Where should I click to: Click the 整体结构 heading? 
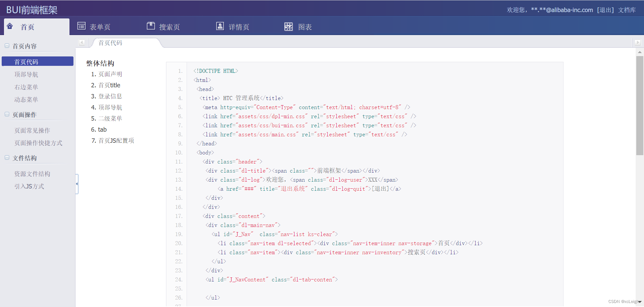pos(100,63)
